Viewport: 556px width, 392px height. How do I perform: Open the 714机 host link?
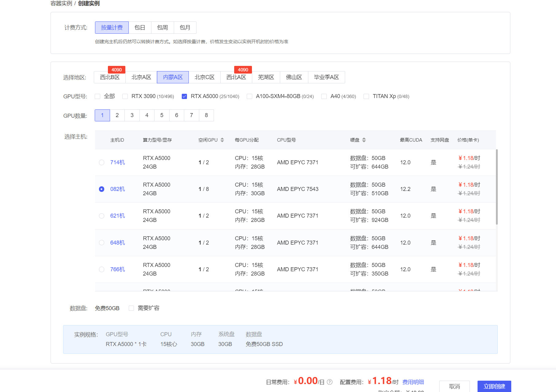[x=118, y=162]
